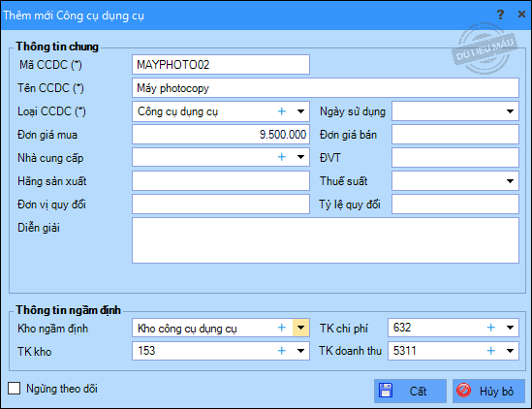This screenshot has width=532, height=409.
Task: Click the plus icon beside Loại CCDC
Action: tap(282, 111)
